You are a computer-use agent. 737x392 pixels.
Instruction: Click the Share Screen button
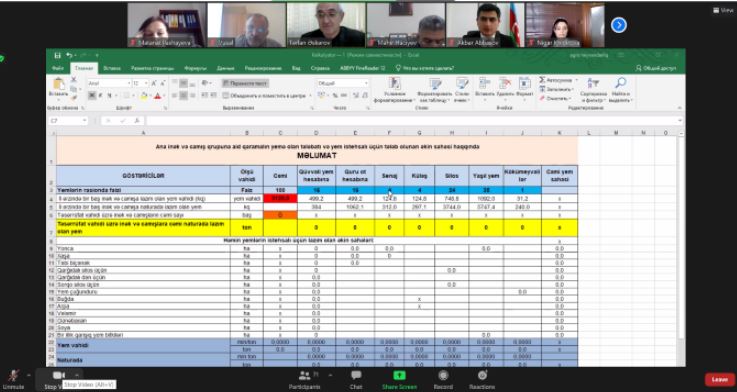click(x=399, y=380)
